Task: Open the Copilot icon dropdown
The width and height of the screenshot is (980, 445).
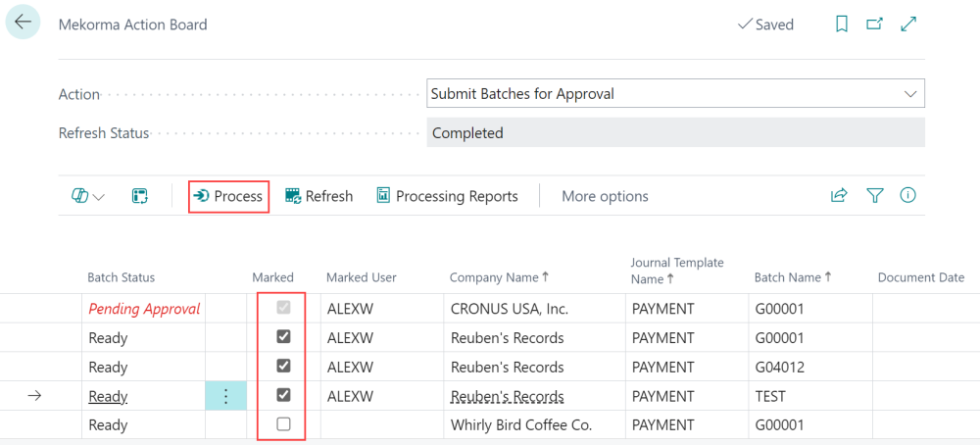Action: (x=88, y=196)
